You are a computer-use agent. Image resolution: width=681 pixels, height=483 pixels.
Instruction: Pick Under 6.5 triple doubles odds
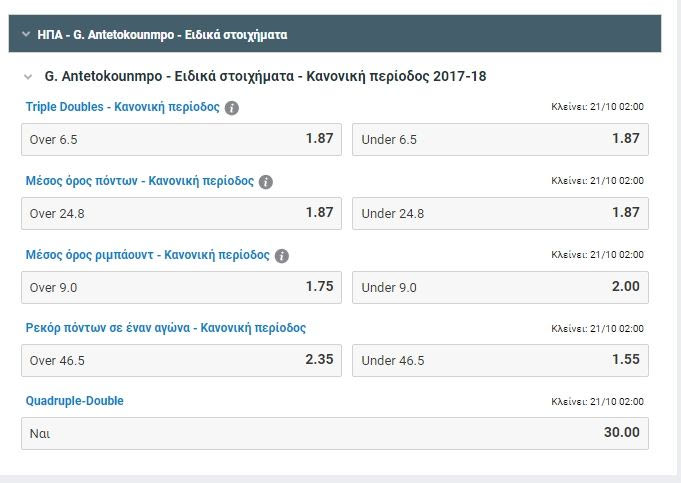(500, 139)
